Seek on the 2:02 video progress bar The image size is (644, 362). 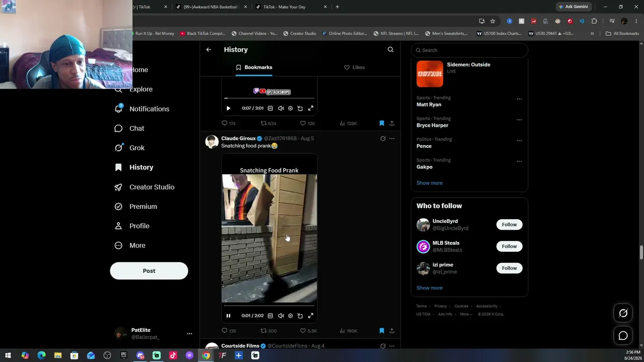coord(269,305)
